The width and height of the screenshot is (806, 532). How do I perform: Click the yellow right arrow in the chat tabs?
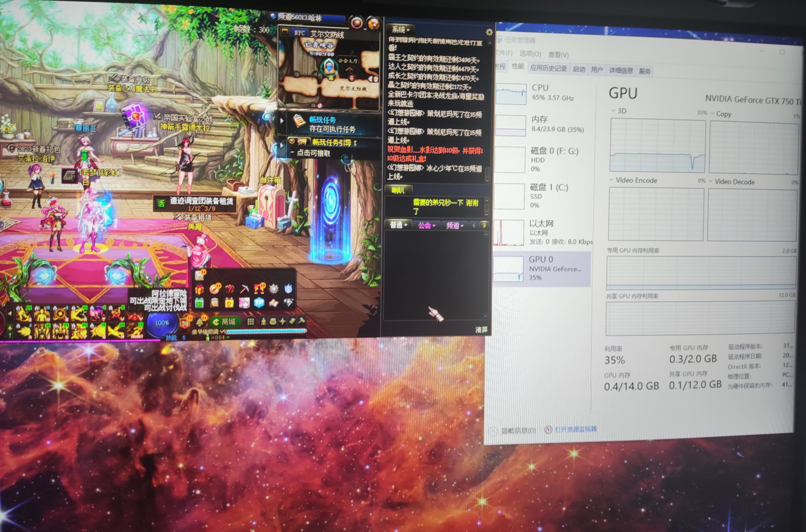click(484, 226)
